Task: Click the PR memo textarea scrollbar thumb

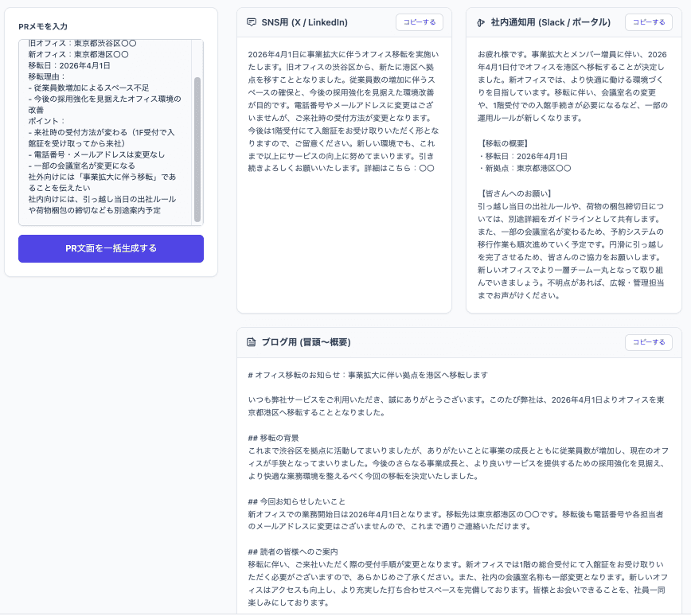Action: pos(197,150)
